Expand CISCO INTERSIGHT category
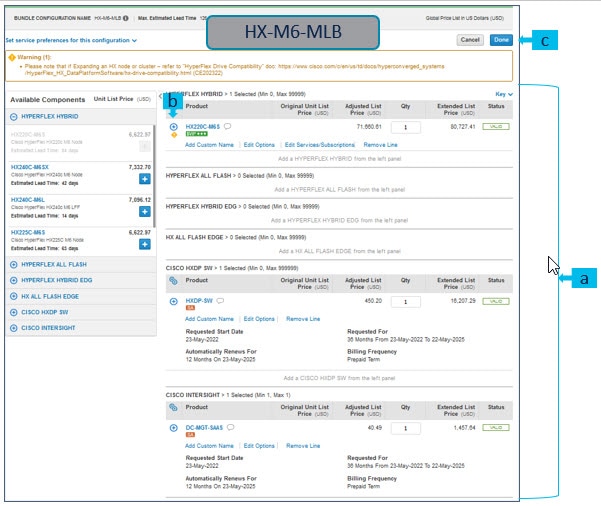601x506 pixels. point(14,328)
